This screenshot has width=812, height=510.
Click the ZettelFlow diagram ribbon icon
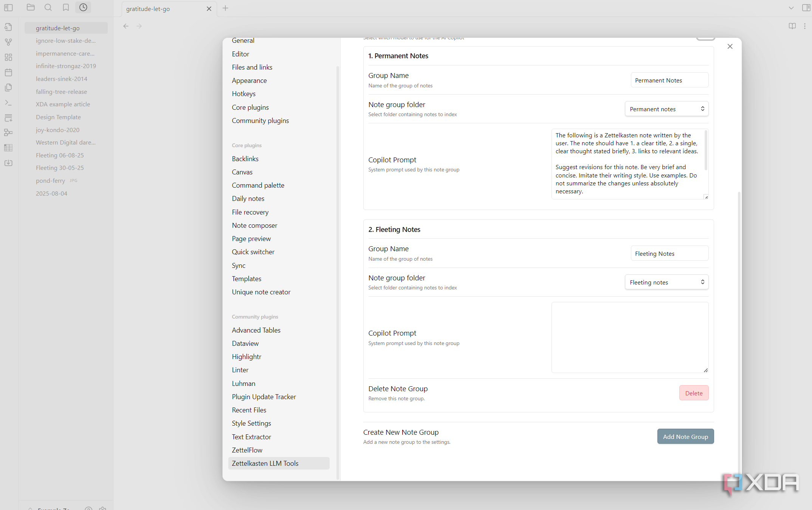click(x=8, y=133)
